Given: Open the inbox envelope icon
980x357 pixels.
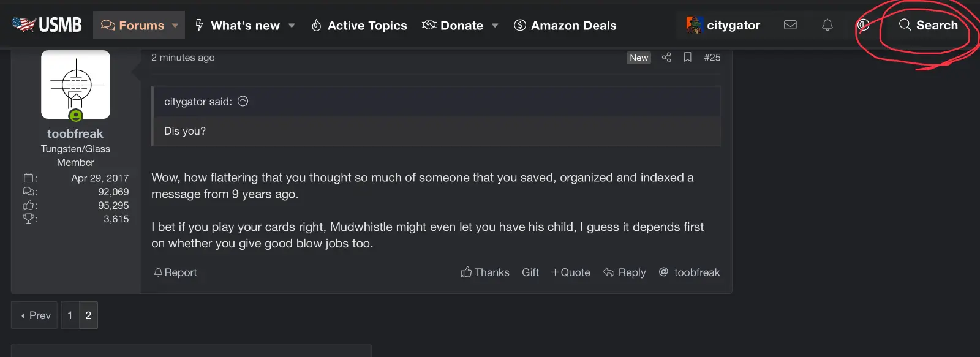Looking at the screenshot, I should click(790, 25).
